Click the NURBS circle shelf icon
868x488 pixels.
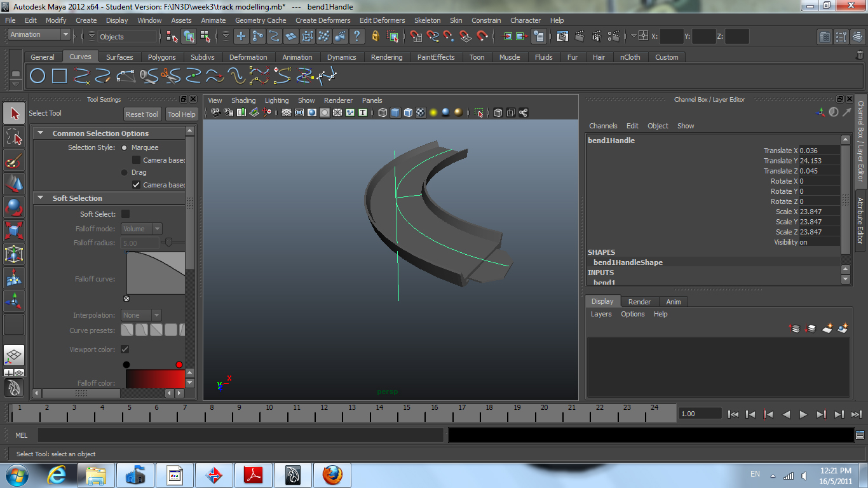(x=37, y=77)
